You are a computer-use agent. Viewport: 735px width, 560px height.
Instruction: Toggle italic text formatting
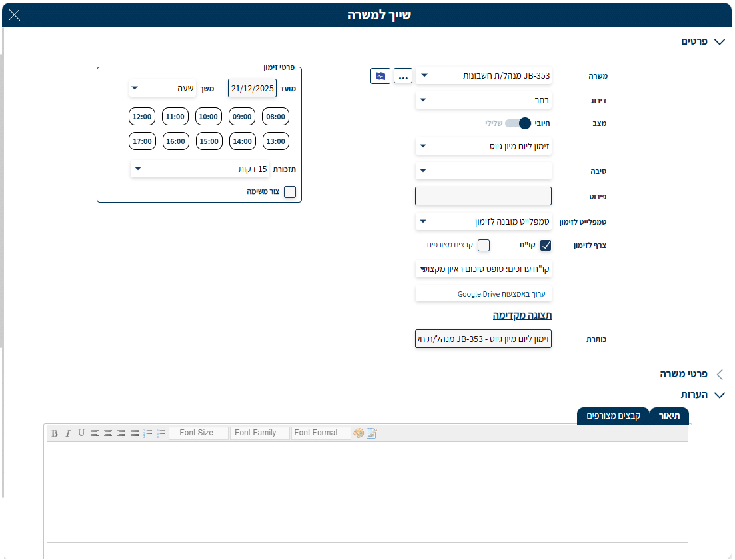pos(68,433)
